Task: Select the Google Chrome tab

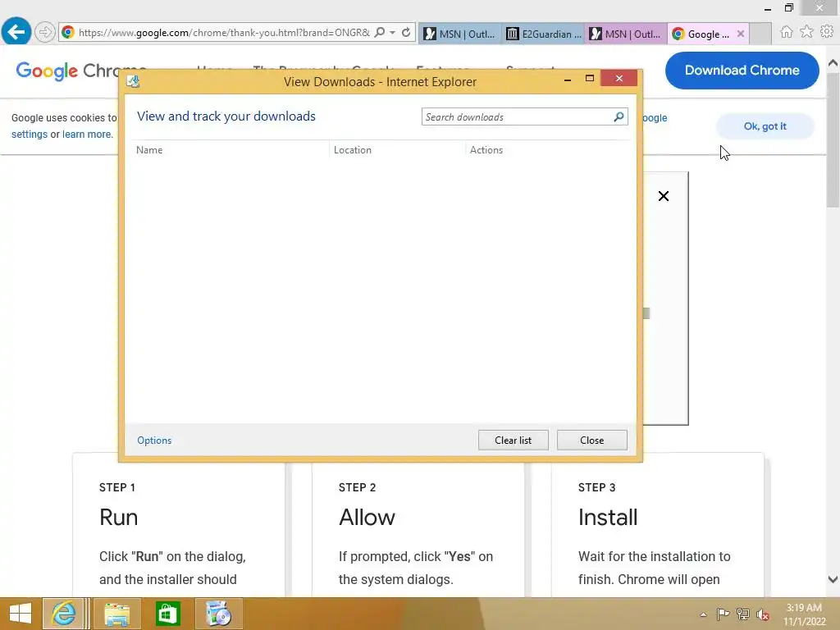Action: click(x=702, y=34)
